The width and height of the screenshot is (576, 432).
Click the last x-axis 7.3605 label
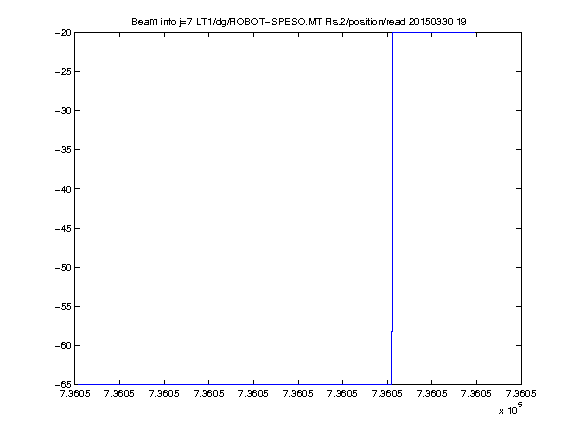tap(521, 394)
